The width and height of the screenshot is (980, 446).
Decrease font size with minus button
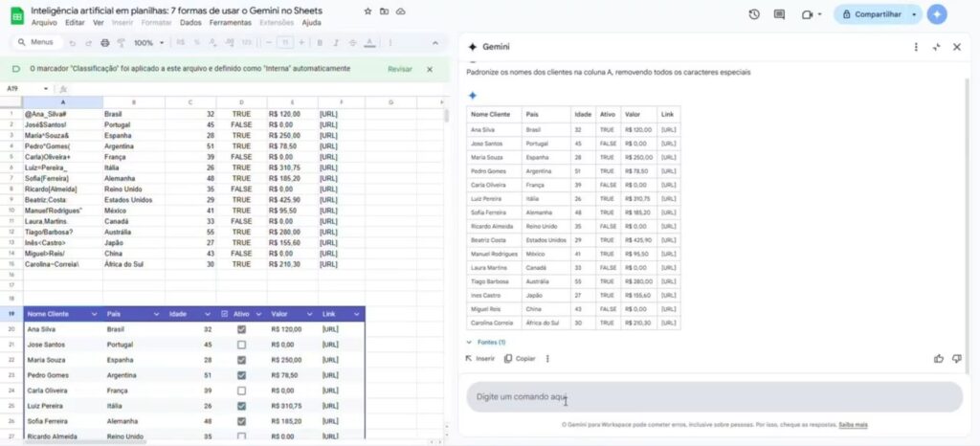click(269, 42)
